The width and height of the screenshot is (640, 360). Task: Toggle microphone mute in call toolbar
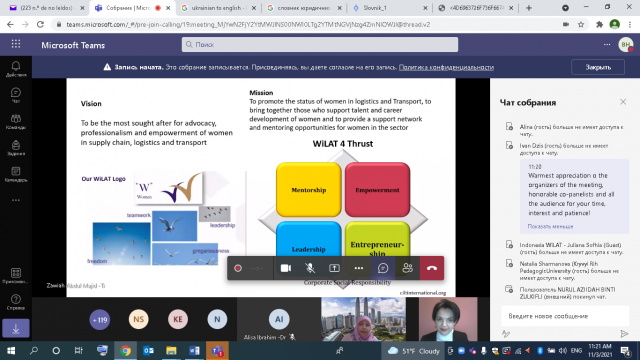(x=310, y=268)
